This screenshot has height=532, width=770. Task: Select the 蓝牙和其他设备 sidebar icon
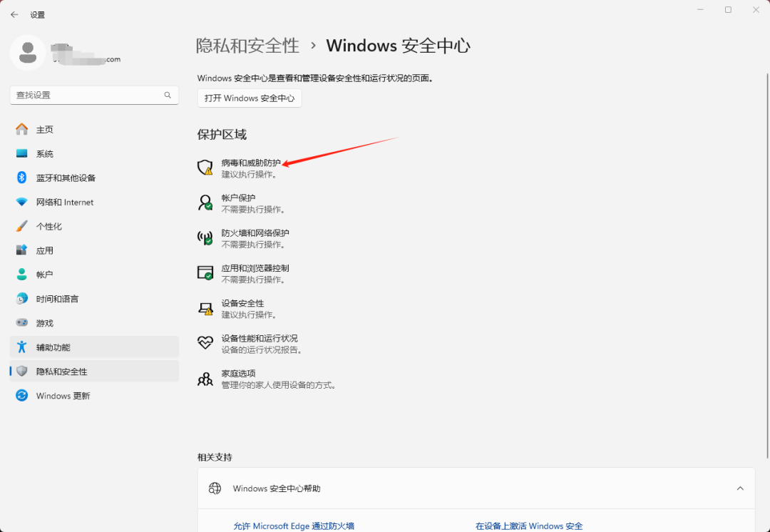pyautogui.click(x=22, y=178)
